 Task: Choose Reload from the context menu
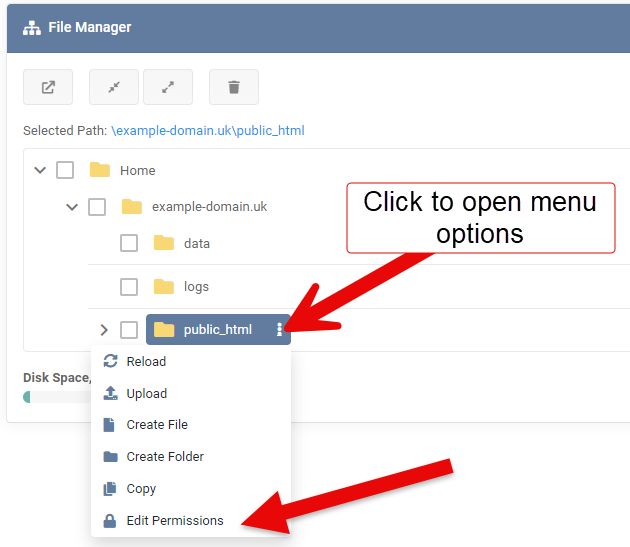coord(191,361)
